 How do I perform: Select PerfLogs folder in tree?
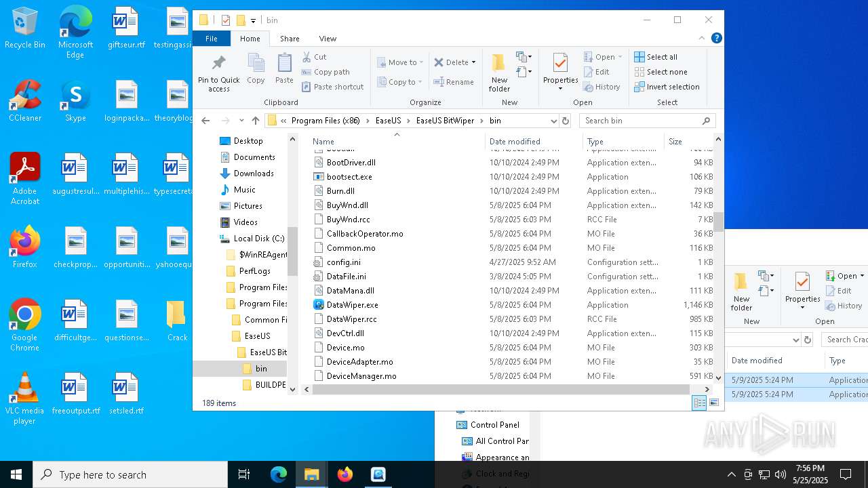point(255,271)
